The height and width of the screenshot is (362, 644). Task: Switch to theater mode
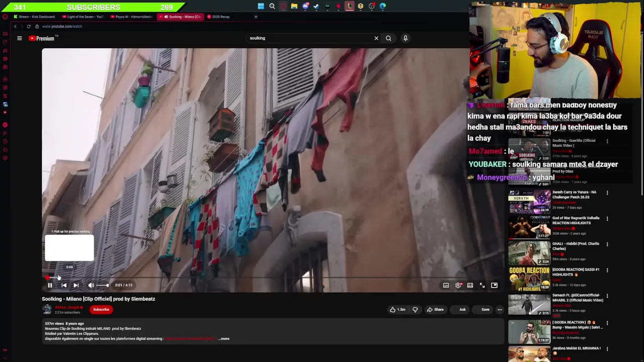(470, 285)
